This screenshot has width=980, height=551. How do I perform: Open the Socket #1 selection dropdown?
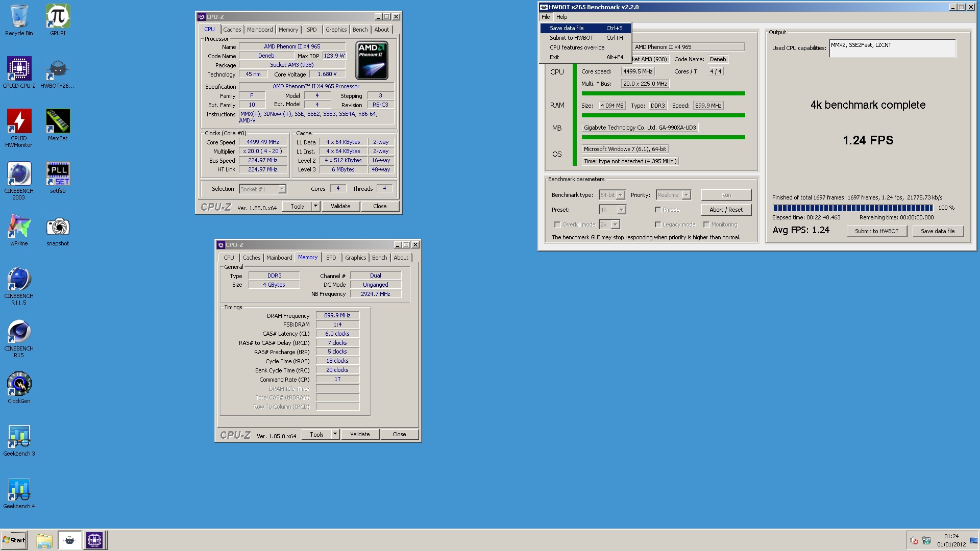point(282,189)
